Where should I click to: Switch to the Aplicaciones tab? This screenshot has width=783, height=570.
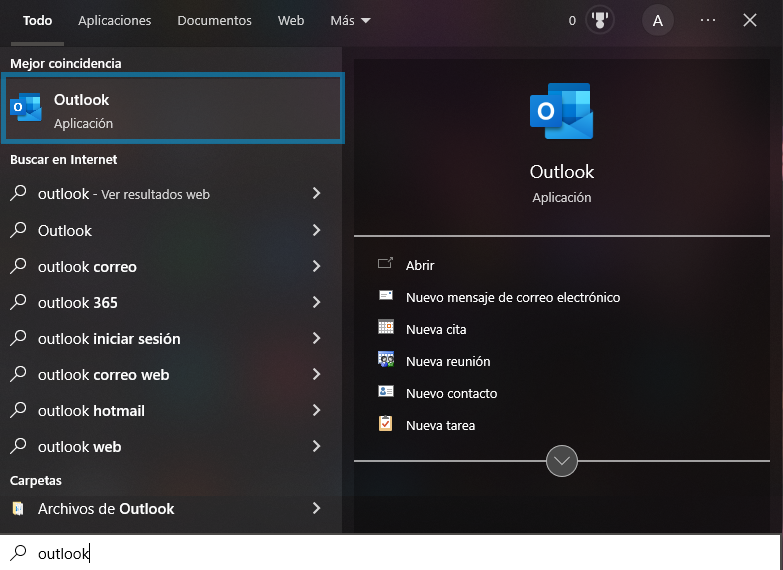pyautogui.click(x=114, y=20)
